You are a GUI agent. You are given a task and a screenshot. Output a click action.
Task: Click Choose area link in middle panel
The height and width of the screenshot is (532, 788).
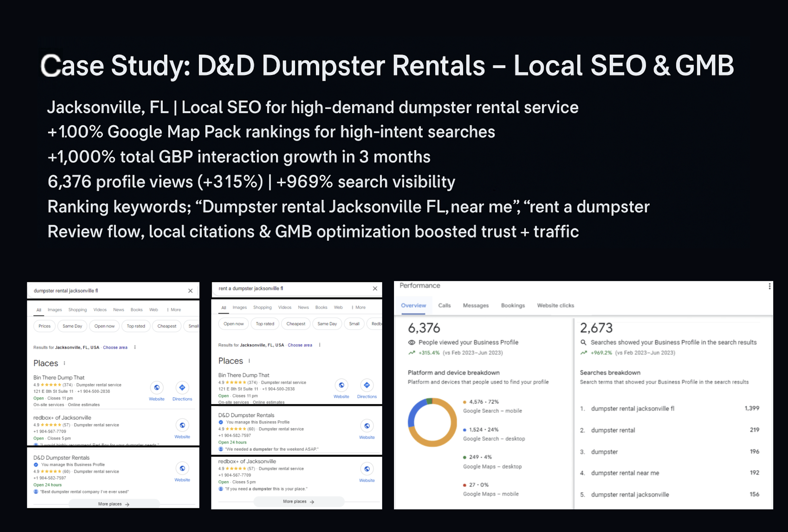300,345
